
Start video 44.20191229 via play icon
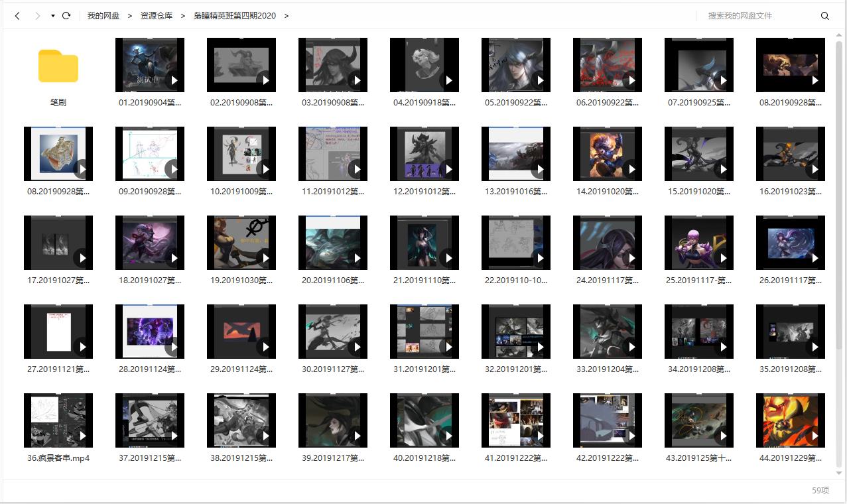[814, 436]
